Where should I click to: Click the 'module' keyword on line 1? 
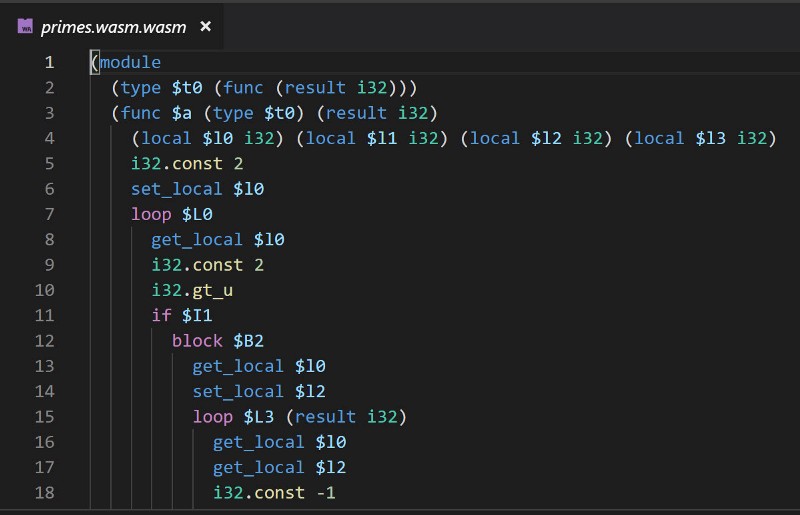(130, 62)
